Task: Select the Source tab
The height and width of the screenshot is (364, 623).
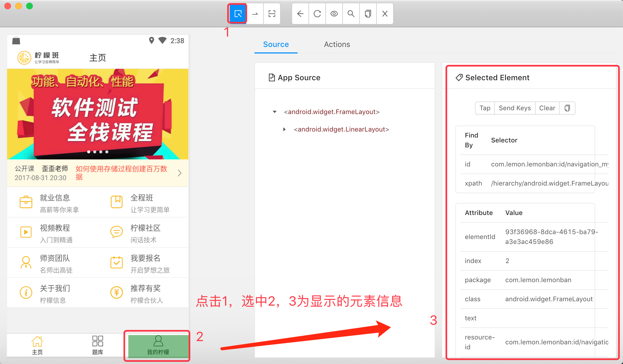Action: [276, 44]
